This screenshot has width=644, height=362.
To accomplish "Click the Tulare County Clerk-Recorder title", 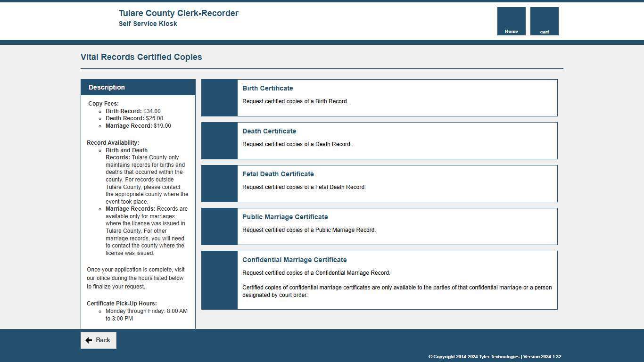I will (x=178, y=13).
